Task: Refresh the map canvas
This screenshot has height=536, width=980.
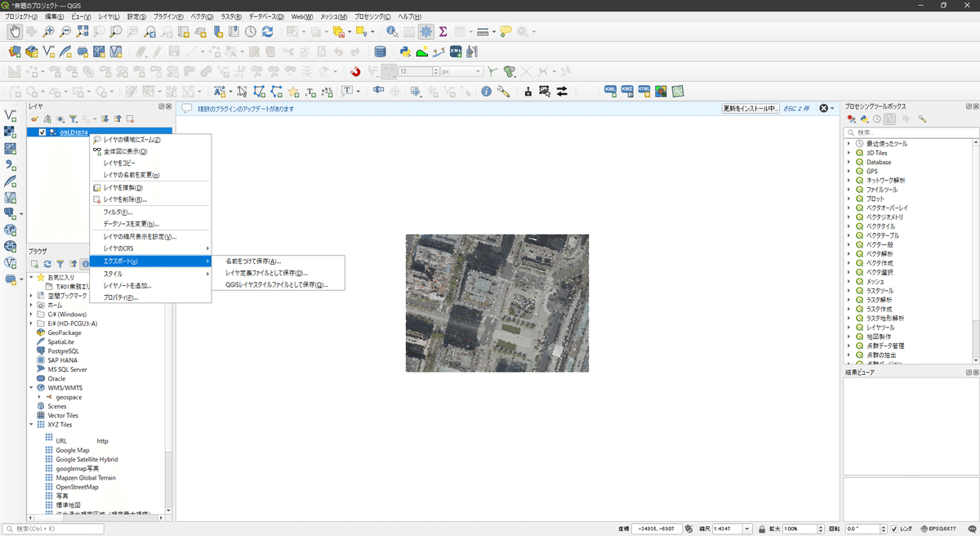Action: [x=268, y=32]
